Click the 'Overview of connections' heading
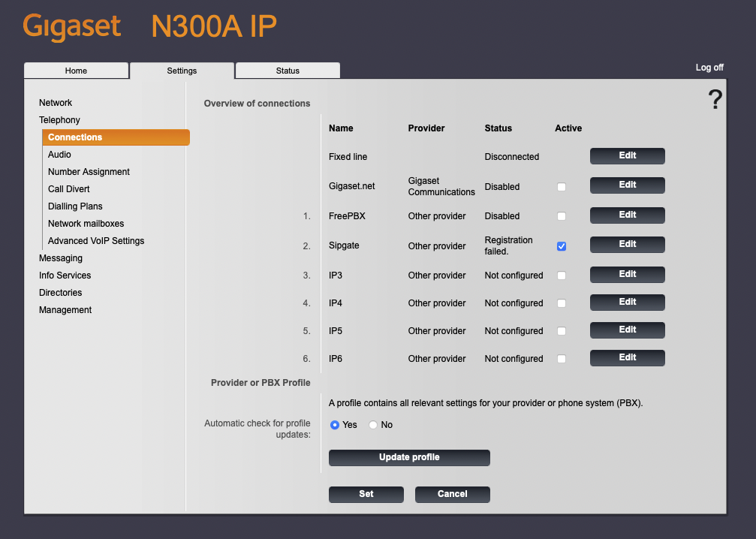Viewport: 756px width, 539px height. pos(257,104)
